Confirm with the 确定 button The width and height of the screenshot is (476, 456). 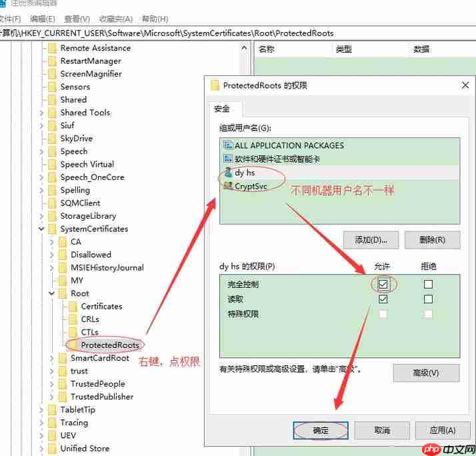click(x=321, y=430)
